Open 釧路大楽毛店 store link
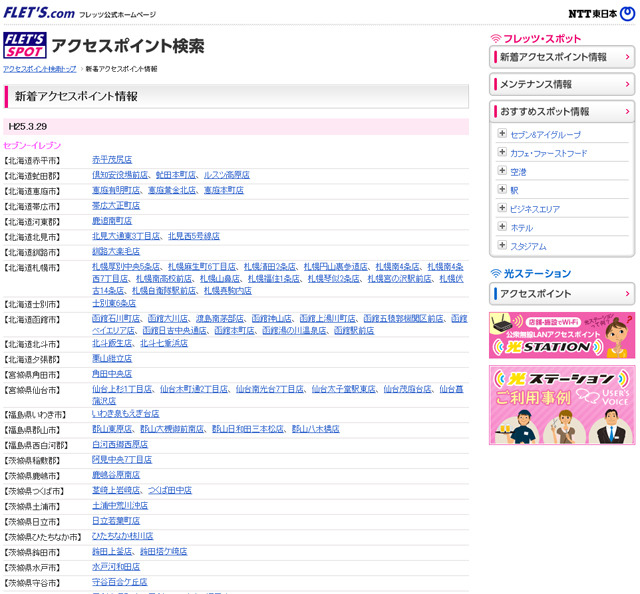The image size is (640, 594). 116,251
